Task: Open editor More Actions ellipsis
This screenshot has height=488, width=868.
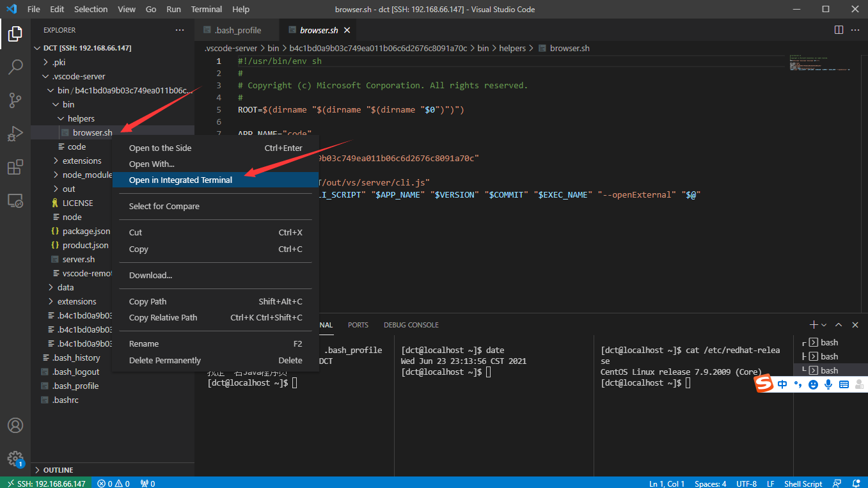Action: click(x=855, y=30)
